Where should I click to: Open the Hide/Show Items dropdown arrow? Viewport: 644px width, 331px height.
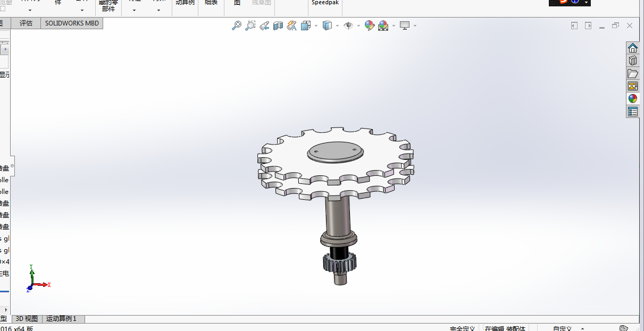click(358, 26)
